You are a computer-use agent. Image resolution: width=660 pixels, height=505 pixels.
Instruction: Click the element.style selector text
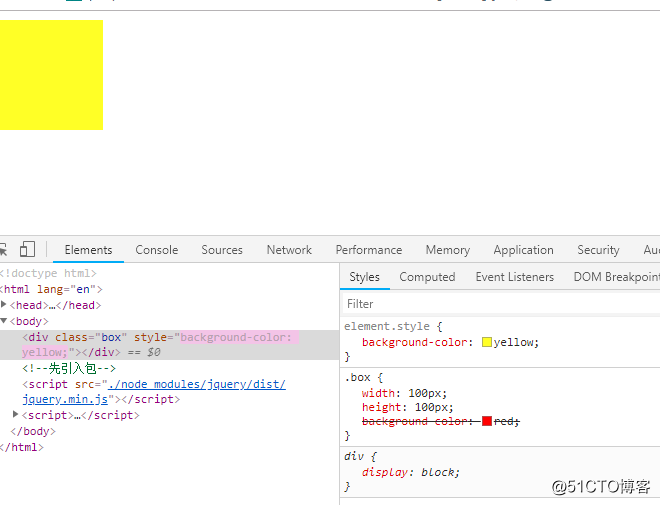(x=387, y=326)
